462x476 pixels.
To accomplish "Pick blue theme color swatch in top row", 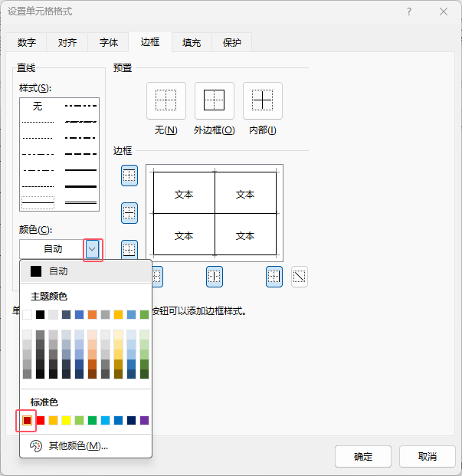I will 79,314.
